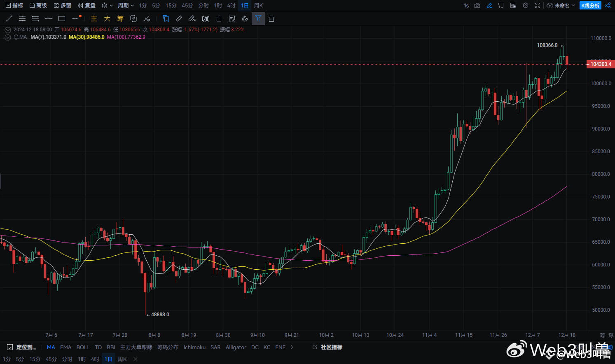The width and height of the screenshot is (615, 364).
Task: Collapse the OHLC info row chevron
Action: 8,30
